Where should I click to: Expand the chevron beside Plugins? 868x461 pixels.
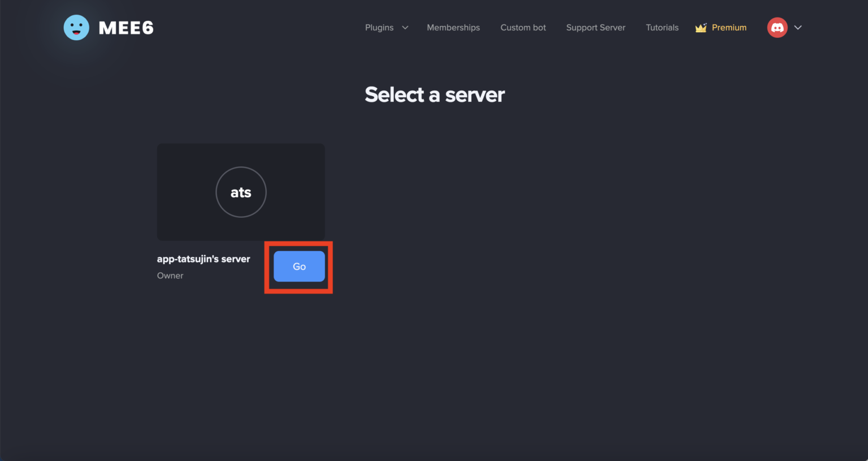click(405, 27)
